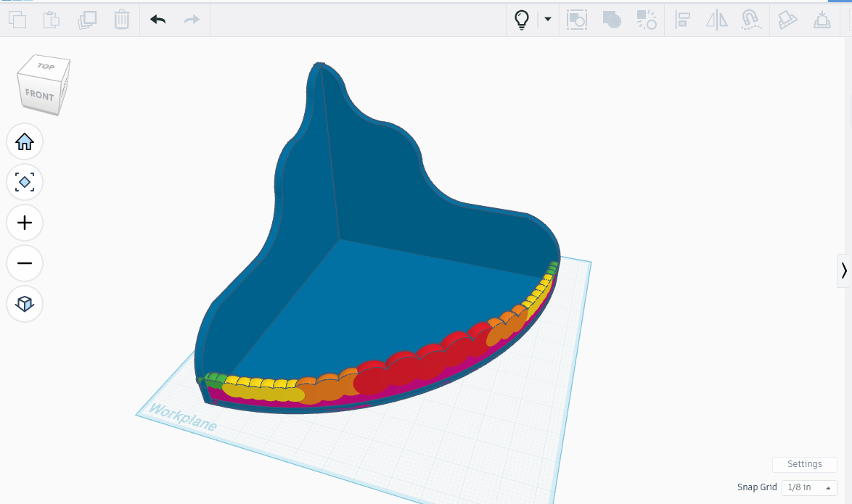Screen dimensions: 852x504
Task: Click the Cruise tool magnet icon
Action: click(751, 20)
